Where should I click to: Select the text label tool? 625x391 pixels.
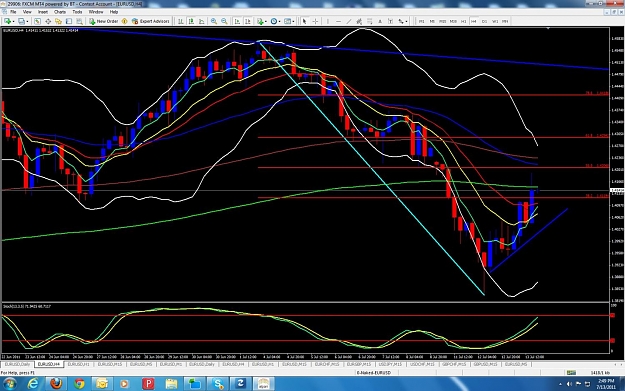[390, 21]
